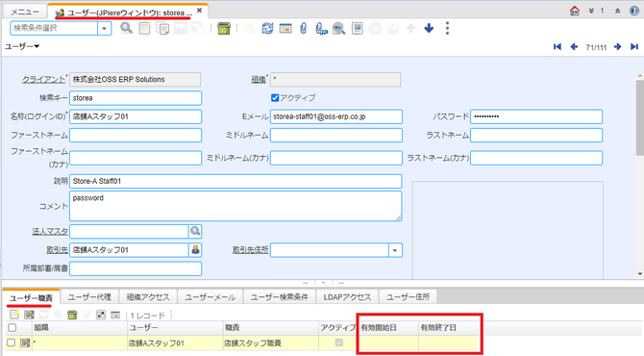Follow the クライアント field label link
This screenshot has height=356, width=644.
[43, 79]
